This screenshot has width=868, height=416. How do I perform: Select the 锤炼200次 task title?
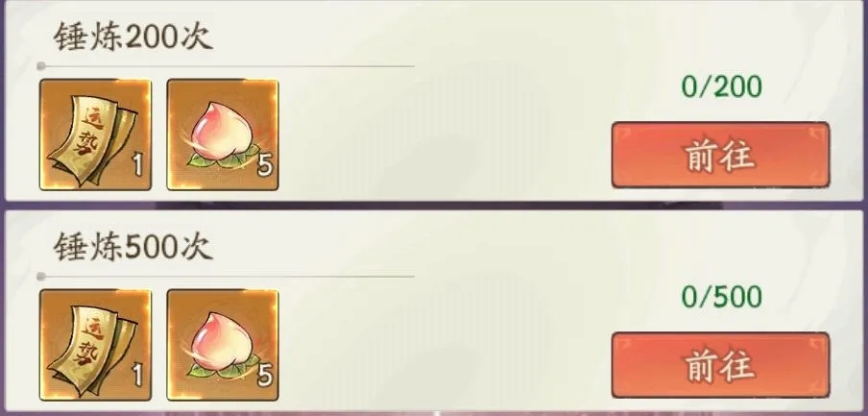click(133, 38)
